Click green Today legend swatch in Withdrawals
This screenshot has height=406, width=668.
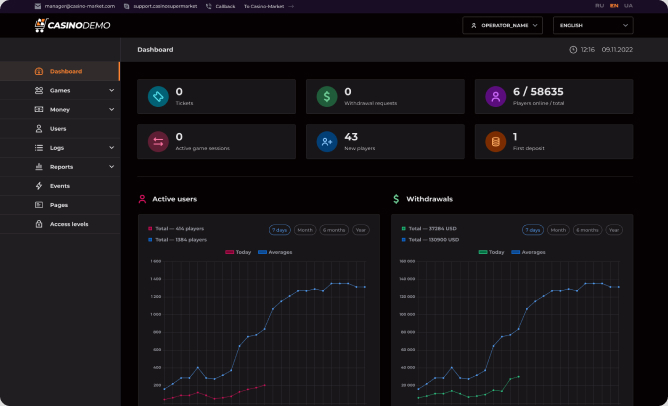(x=482, y=252)
